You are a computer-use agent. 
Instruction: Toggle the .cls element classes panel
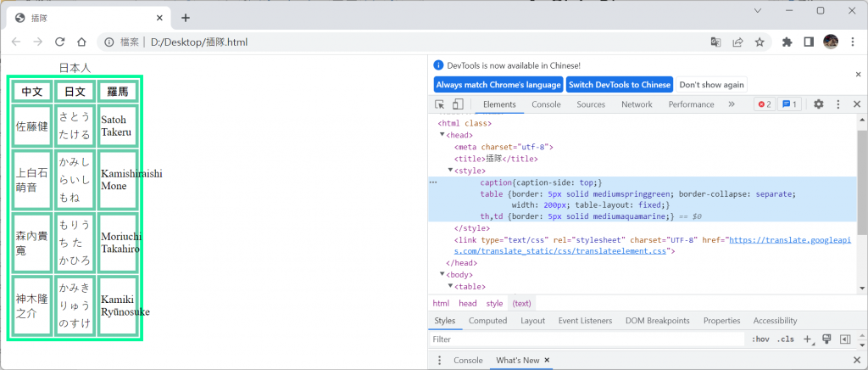coord(786,339)
